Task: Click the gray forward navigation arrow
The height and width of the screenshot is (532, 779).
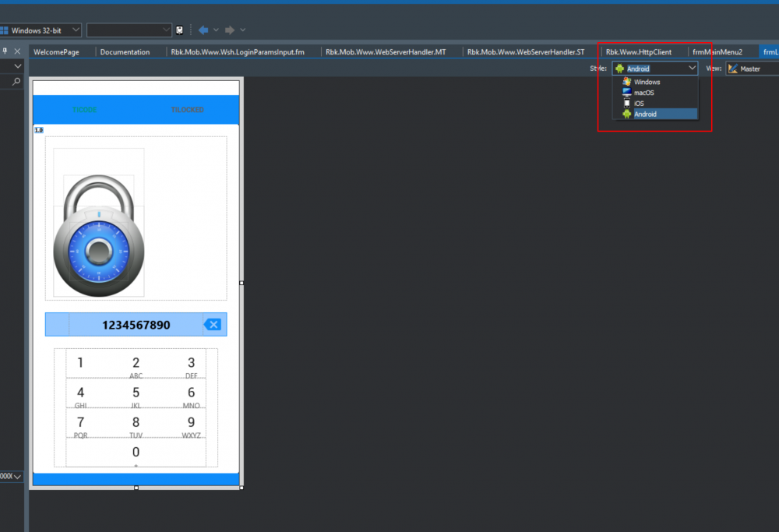Action: point(230,30)
